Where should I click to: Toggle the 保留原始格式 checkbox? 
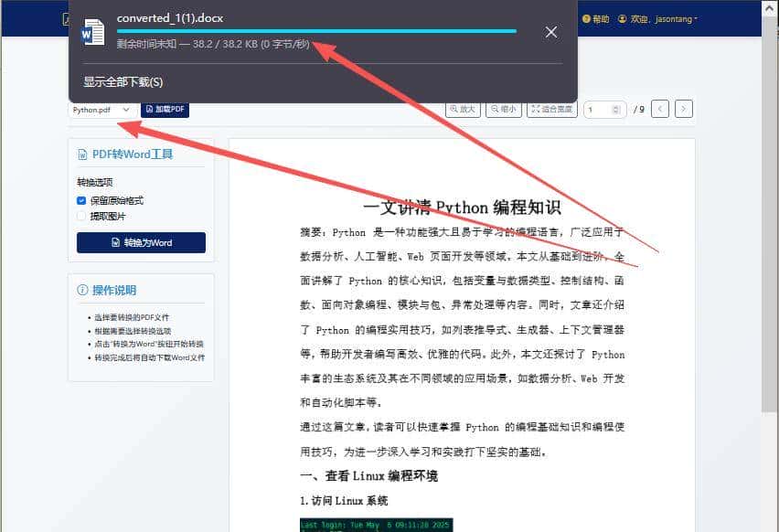click(81, 200)
